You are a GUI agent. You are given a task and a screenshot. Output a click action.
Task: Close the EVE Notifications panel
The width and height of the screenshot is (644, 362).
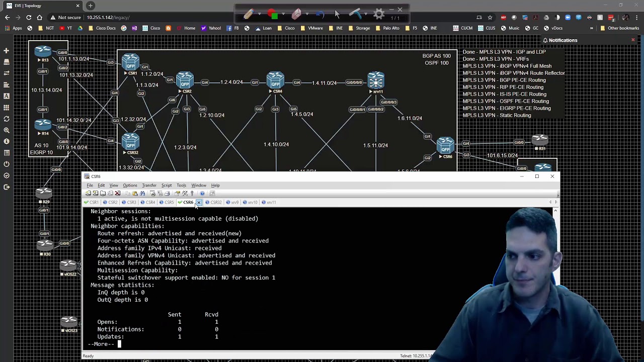[633, 40]
